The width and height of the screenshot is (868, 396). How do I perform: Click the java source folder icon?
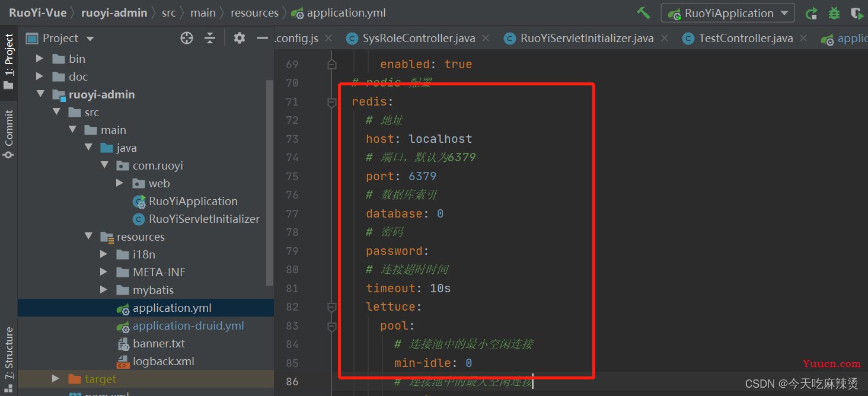click(x=107, y=148)
